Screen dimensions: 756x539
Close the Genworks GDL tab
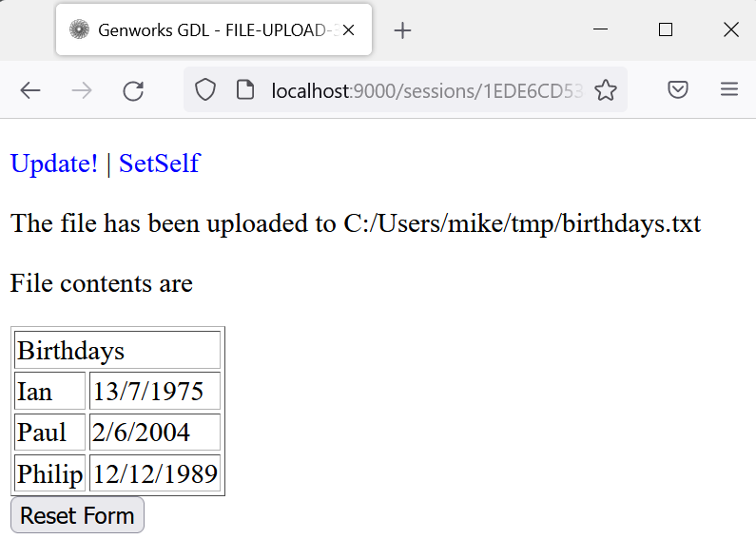click(x=349, y=30)
